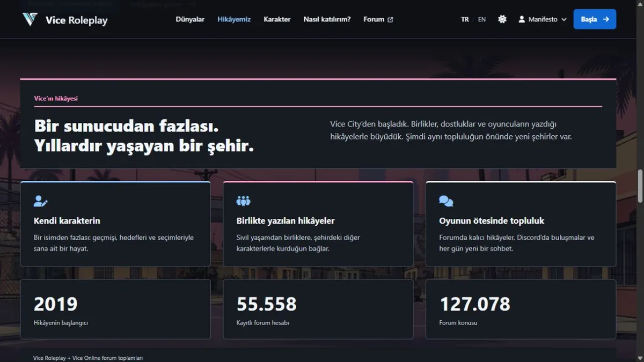644x362 pixels.
Task: Click the Birlikte yazılan hikâyeler card title
Action: (x=286, y=221)
